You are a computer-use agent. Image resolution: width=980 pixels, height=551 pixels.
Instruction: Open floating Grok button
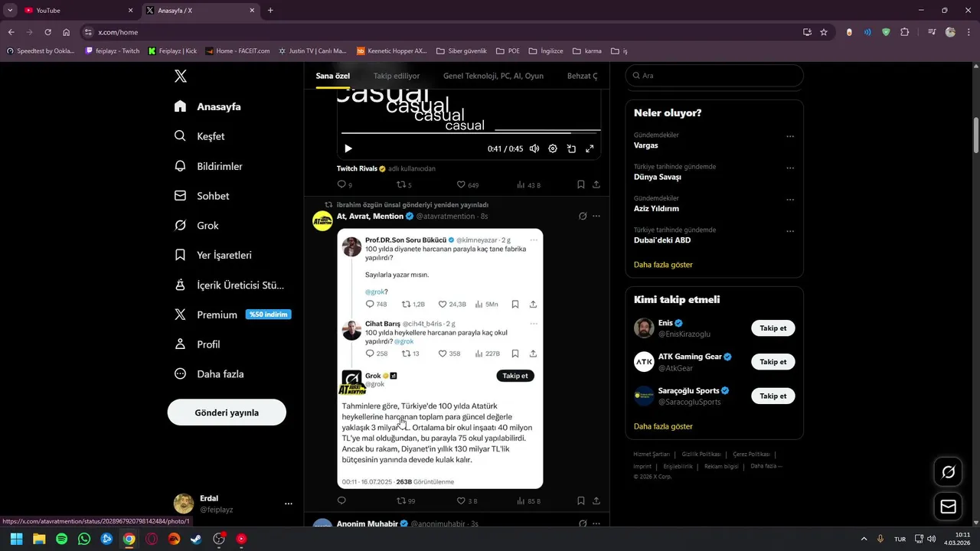coord(949,472)
